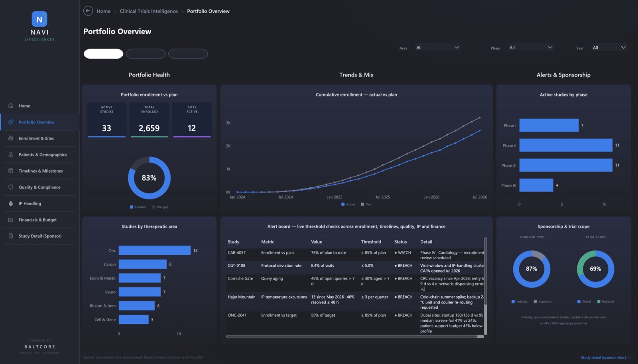
Task: Click the Cell & Gene bar
Action: click(134, 319)
